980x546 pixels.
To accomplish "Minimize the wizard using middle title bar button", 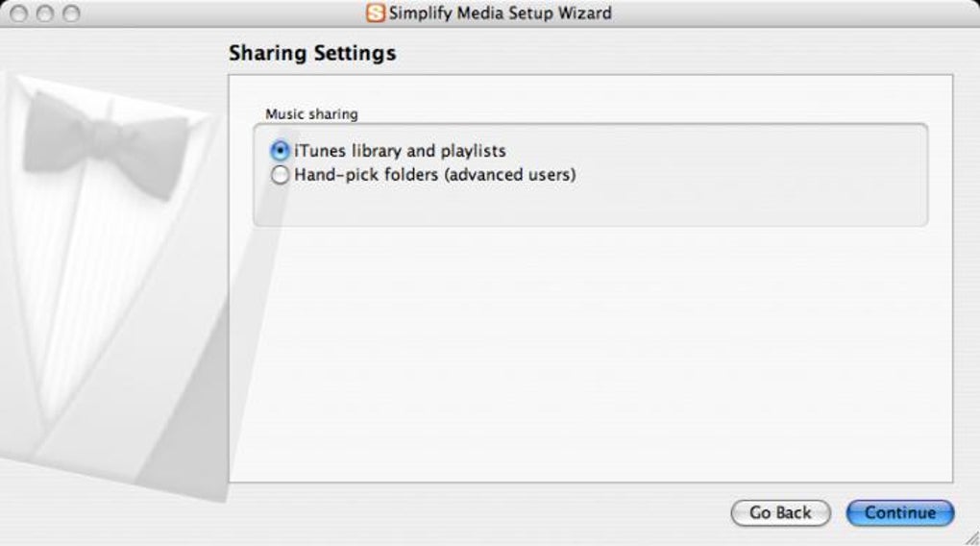I will tap(45, 13).
